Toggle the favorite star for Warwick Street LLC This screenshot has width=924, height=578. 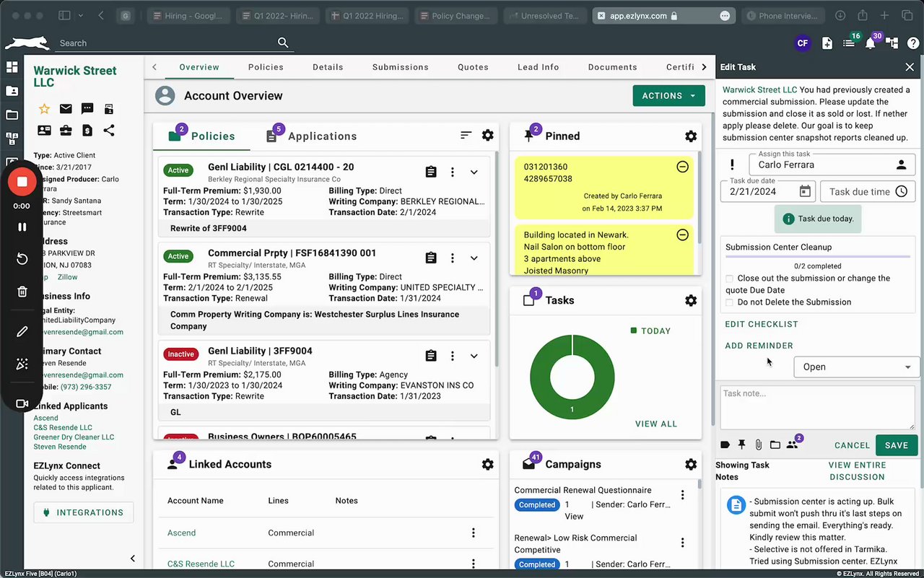tap(44, 109)
